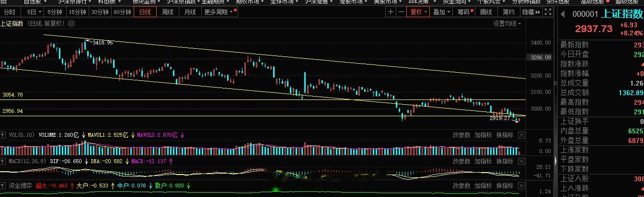
Task: Select the 内盘总量 row
Action: point(602,131)
